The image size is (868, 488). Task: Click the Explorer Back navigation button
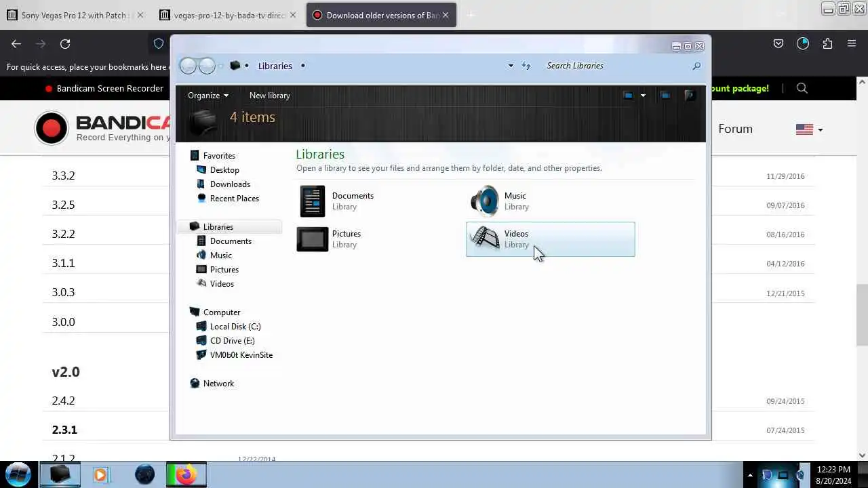click(188, 66)
